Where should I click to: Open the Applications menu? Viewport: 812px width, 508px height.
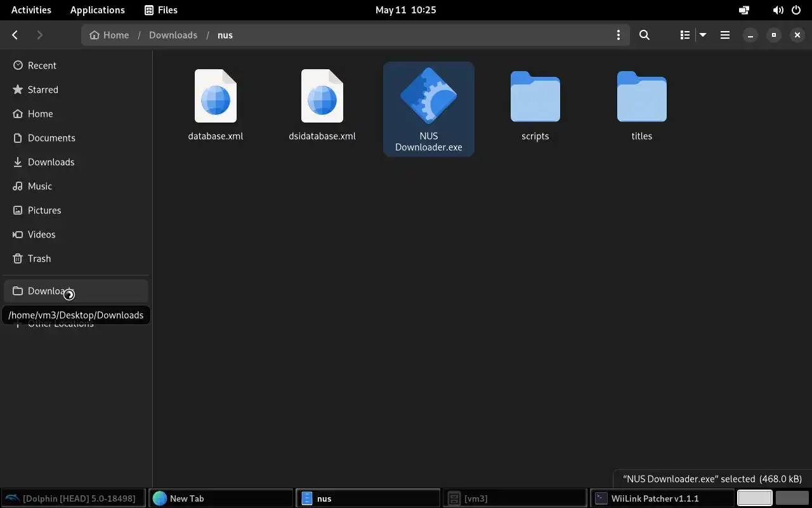pyautogui.click(x=98, y=10)
